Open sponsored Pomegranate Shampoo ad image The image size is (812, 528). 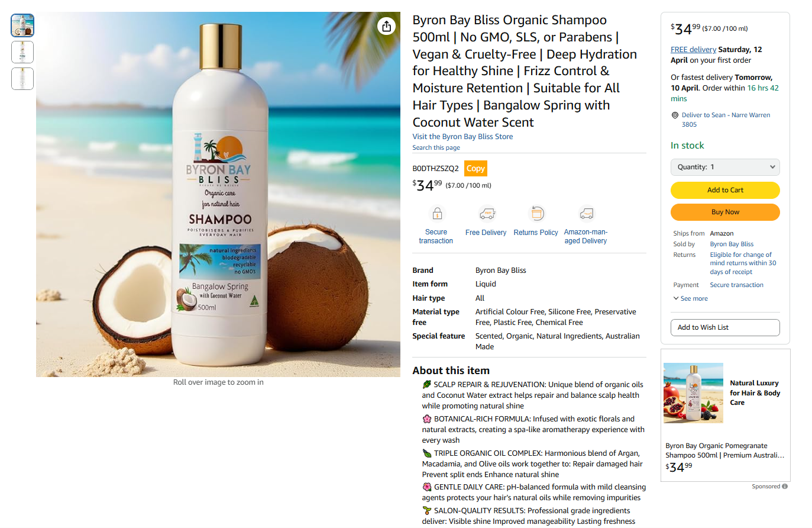pos(693,393)
